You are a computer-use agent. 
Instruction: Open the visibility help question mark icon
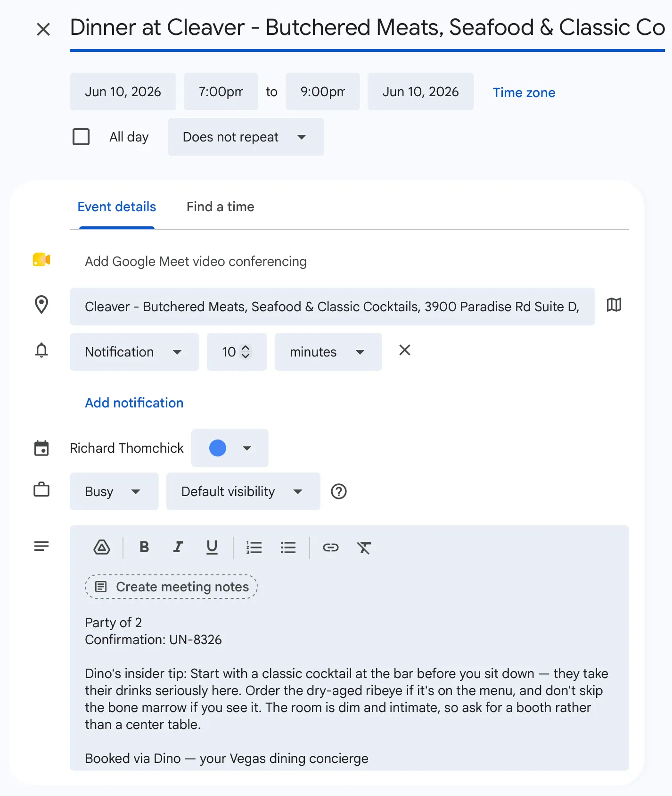339,491
